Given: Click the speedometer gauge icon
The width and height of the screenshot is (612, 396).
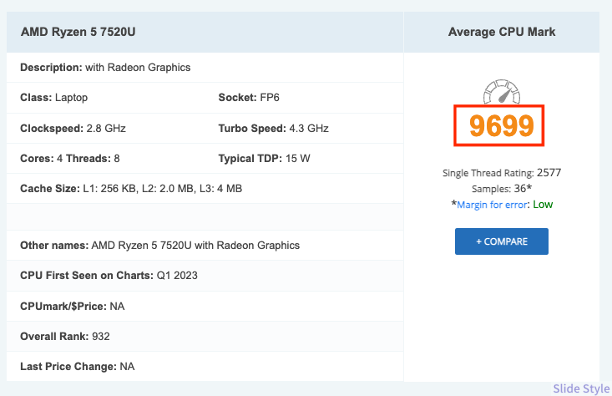Looking at the screenshot, I should pyautogui.click(x=502, y=92).
